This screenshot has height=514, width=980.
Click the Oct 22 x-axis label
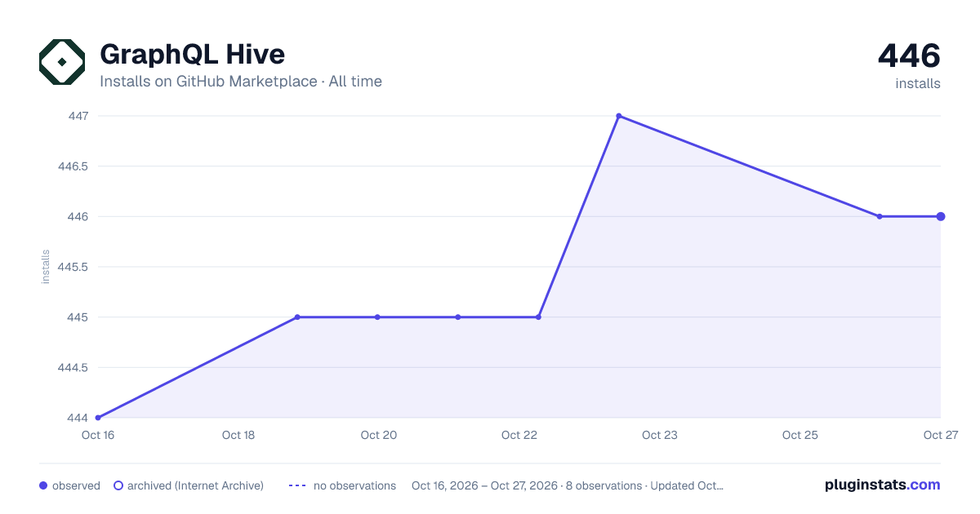[x=519, y=435]
